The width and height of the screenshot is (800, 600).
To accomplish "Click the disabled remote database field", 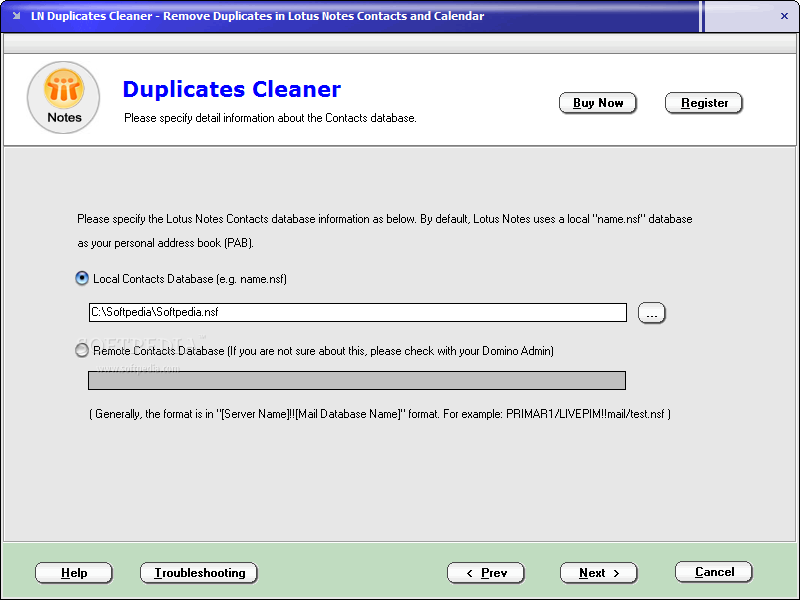I will [357, 381].
